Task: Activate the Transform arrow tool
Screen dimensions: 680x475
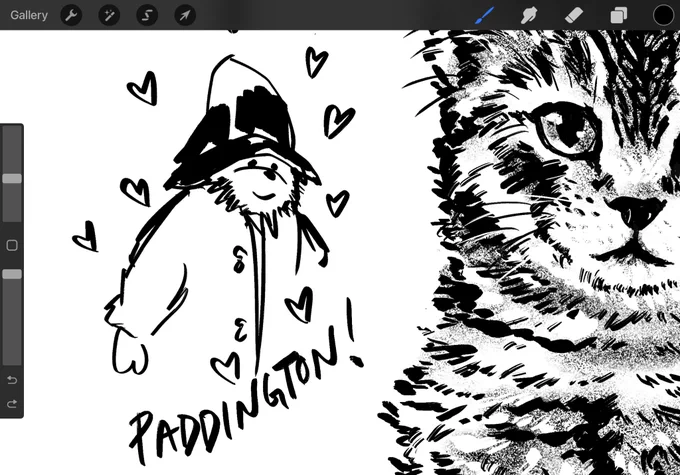Action: pyautogui.click(x=185, y=15)
